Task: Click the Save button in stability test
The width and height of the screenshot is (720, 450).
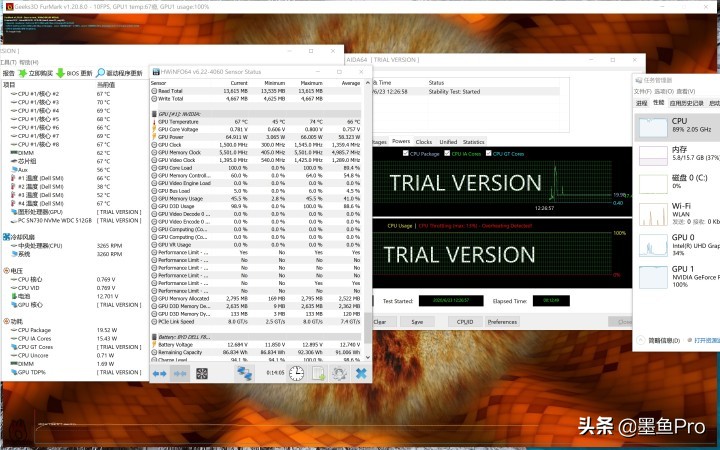Action: coord(417,322)
